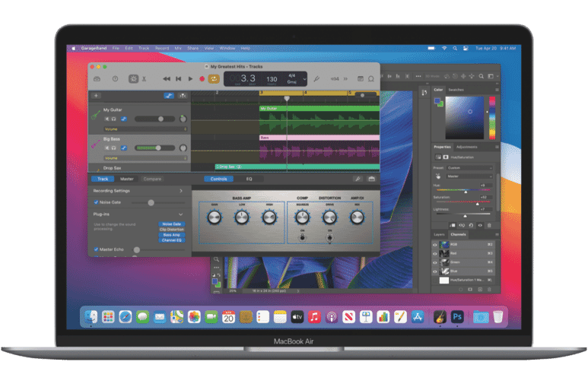Mute the My Guitar track

(x=107, y=119)
